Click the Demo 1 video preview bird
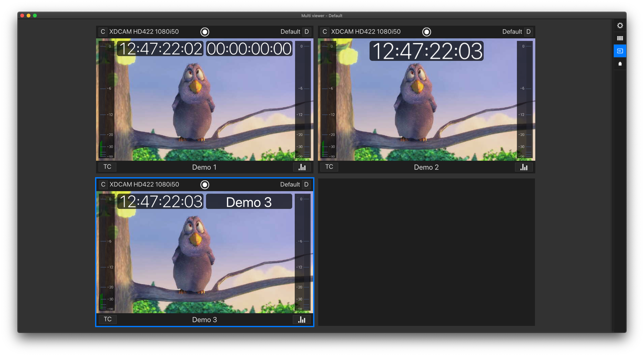 (x=193, y=101)
